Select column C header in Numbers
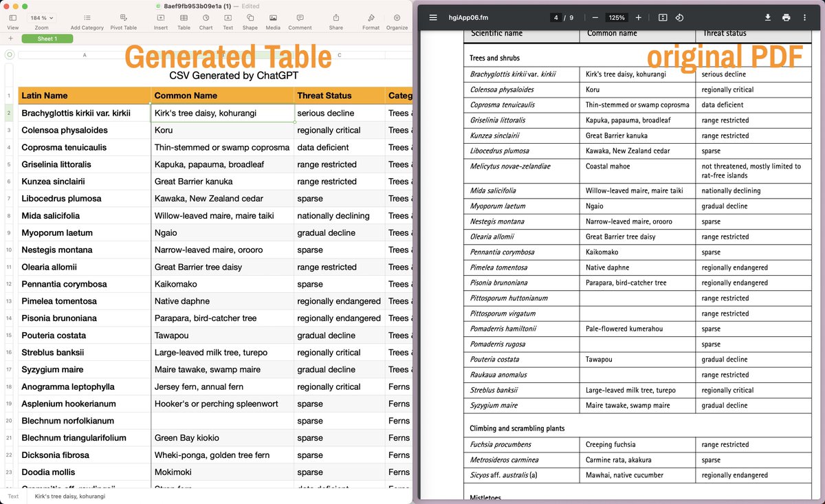 (x=340, y=54)
